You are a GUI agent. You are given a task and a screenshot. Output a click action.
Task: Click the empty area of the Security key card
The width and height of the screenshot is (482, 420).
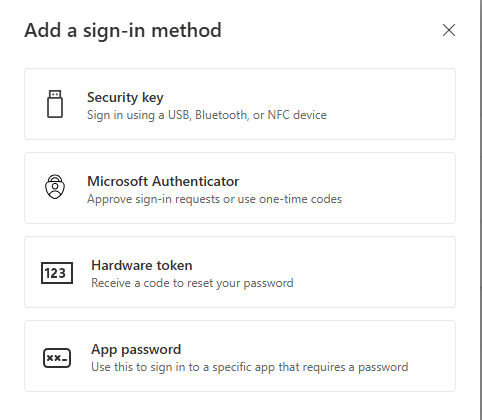click(x=390, y=104)
